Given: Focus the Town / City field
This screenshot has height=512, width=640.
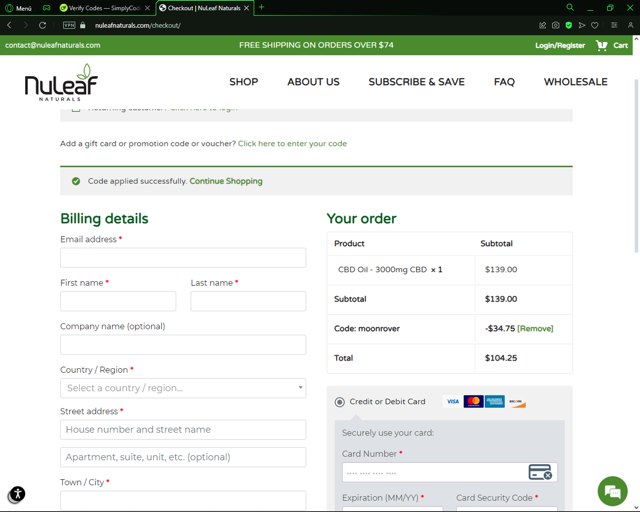Looking at the screenshot, I should 183,501.
